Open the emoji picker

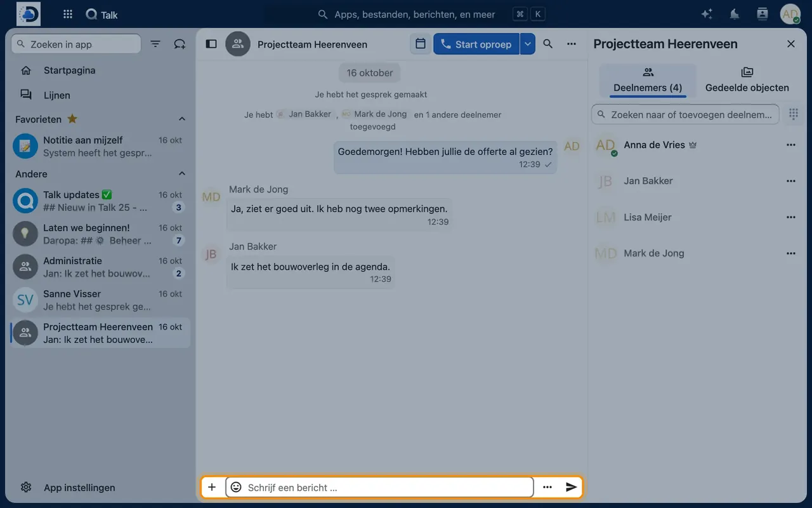[x=236, y=487]
